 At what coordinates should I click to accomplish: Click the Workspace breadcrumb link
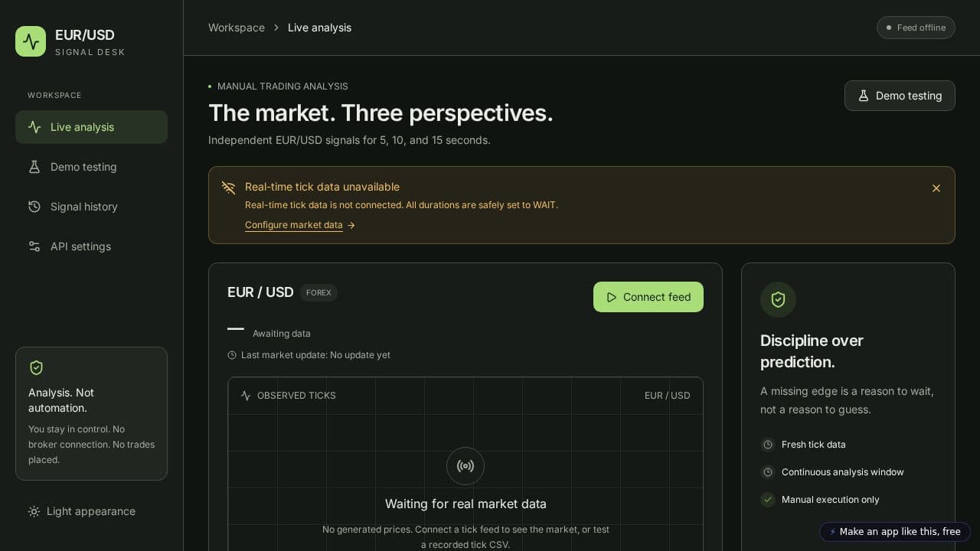pyautogui.click(x=237, y=28)
